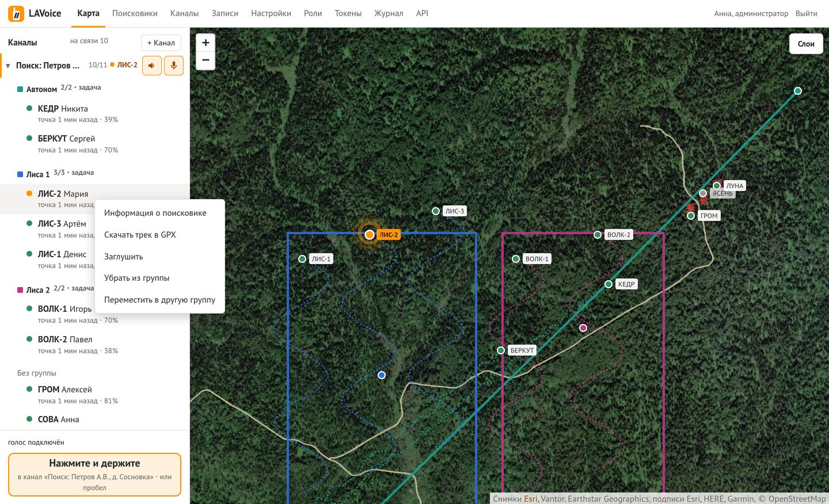Select the ВОЛК-2 marker on the map
Viewport: 829px width, 504px height.
click(598, 235)
